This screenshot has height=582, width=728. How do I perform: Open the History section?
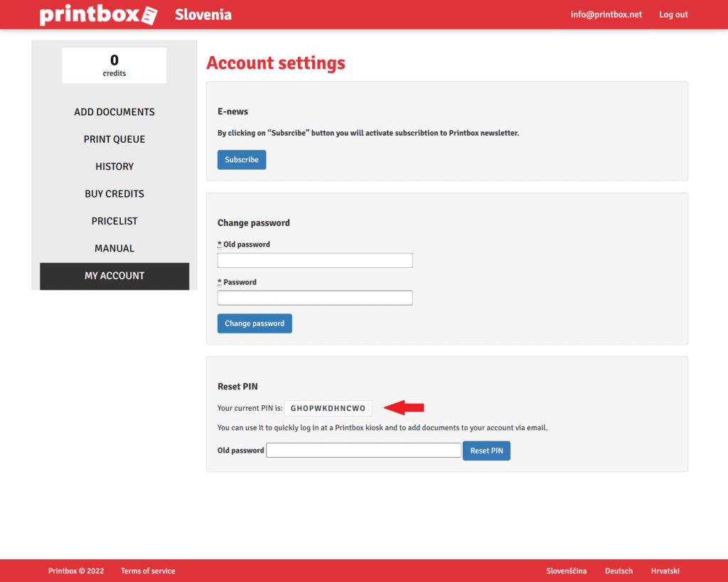pyautogui.click(x=114, y=166)
